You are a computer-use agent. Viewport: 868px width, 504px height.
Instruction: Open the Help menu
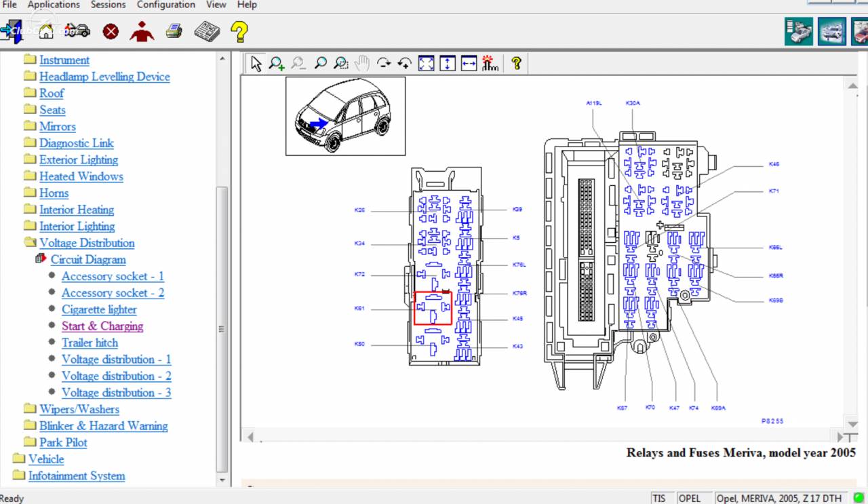[x=247, y=5]
